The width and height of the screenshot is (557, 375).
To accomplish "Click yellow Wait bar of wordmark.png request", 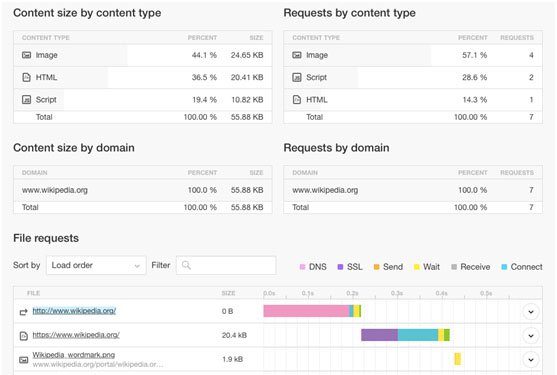I will click(458, 359).
